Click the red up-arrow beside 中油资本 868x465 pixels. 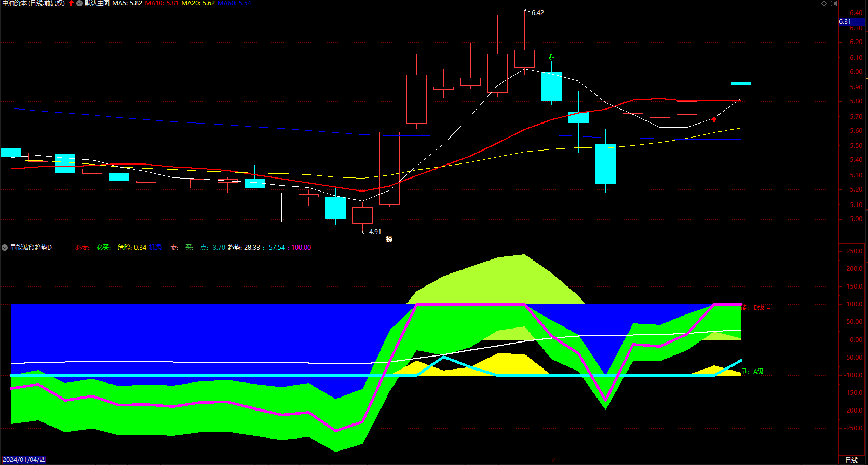click(x=71, y=3)
